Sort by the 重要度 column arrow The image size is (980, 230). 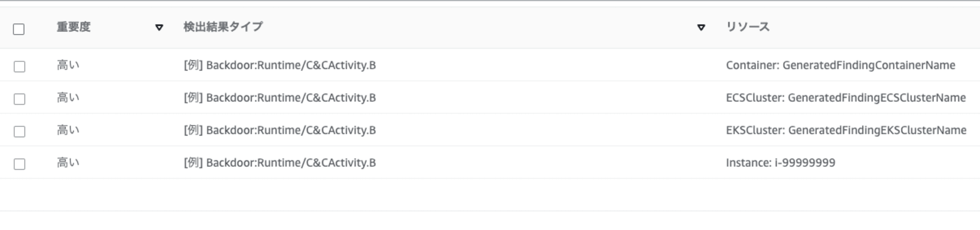159,27
